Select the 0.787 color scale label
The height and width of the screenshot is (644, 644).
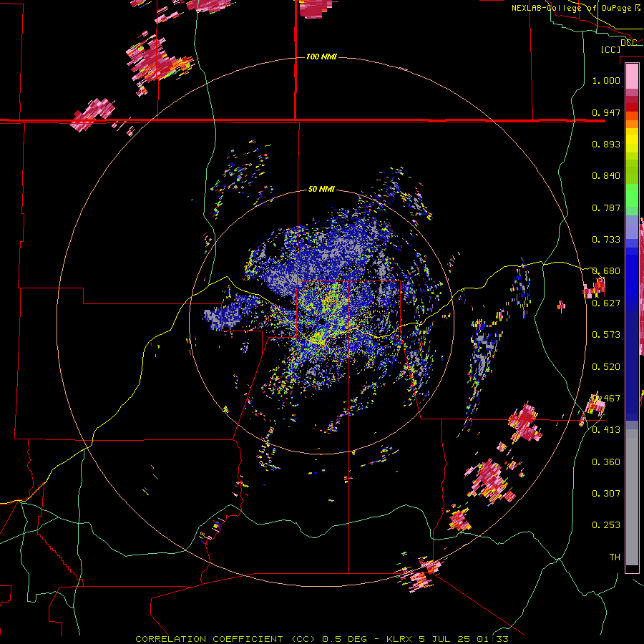pyautogui.click(x=606, y=208)
